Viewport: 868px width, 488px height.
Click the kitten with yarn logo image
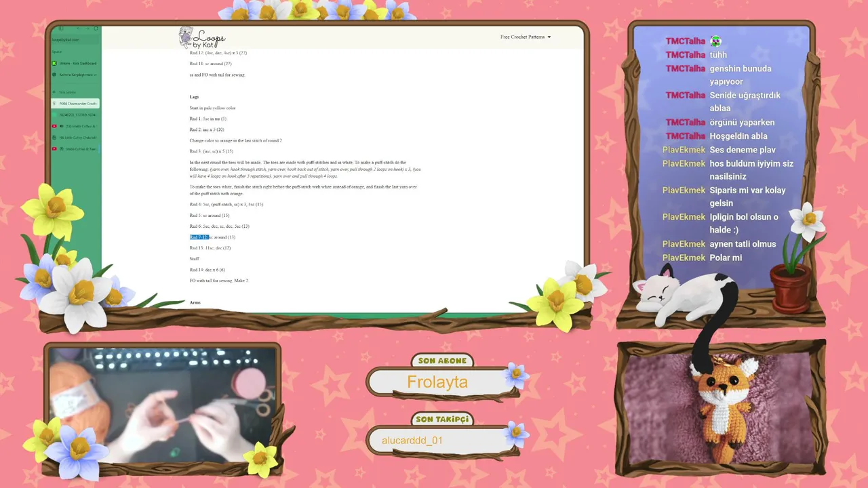click(185, 37)
